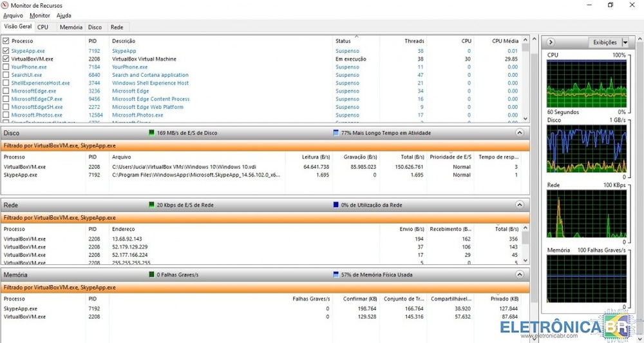
Task: Collapse the graphs pane with arrow button
Action: click(x=551, y=43)
